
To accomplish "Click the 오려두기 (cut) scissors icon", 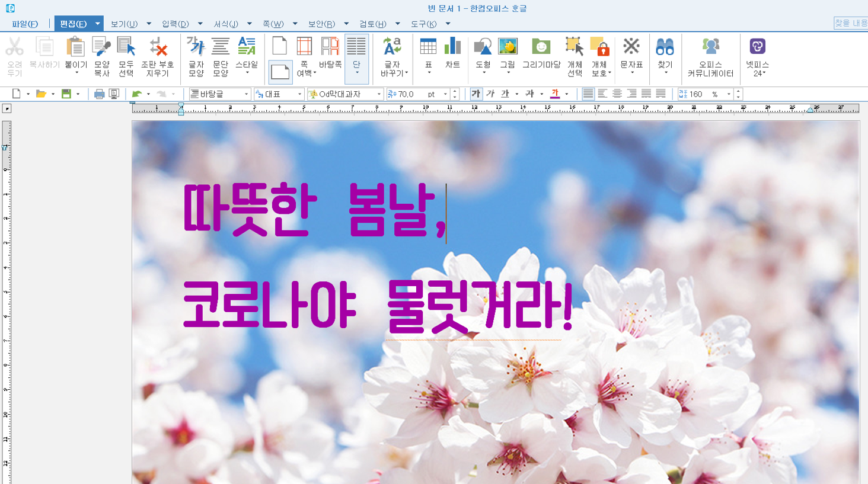I will click(14, 47).
